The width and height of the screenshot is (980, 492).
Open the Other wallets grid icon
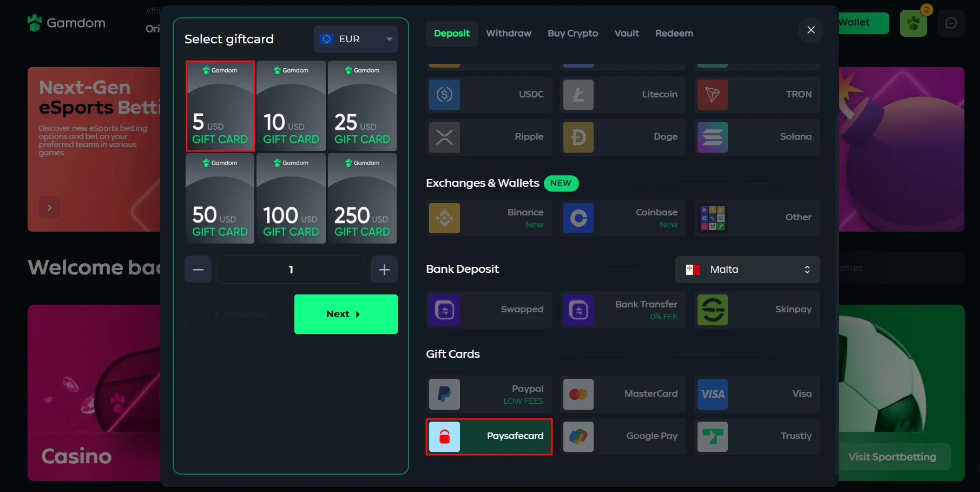click(713, 218)
